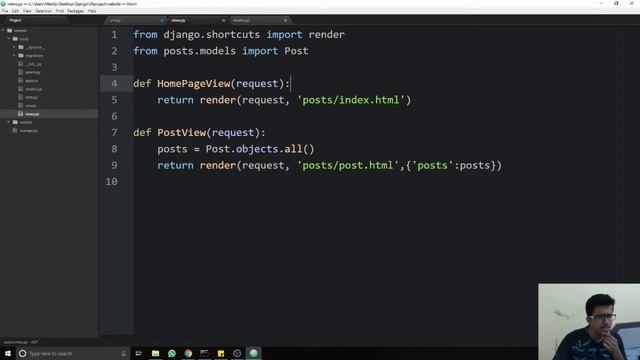Click the 'posts/index.html' string
The image size is (640, 360).
(x=351, y=100)
